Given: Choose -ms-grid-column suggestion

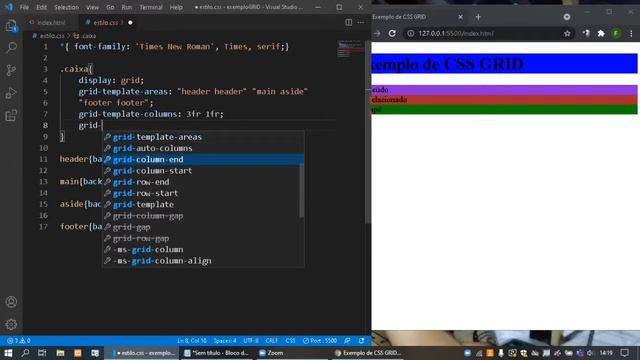Looking at the screenshot, I should 203,249.
